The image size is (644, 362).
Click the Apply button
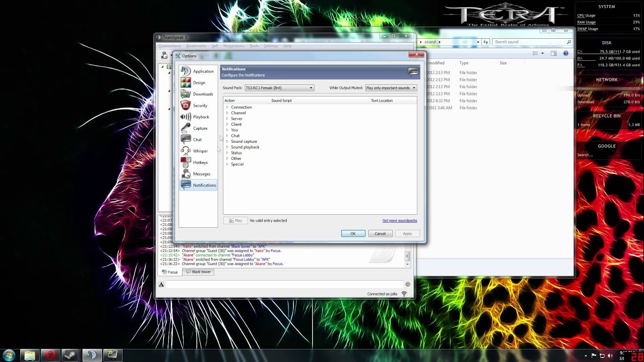click(x=407, y=233)
